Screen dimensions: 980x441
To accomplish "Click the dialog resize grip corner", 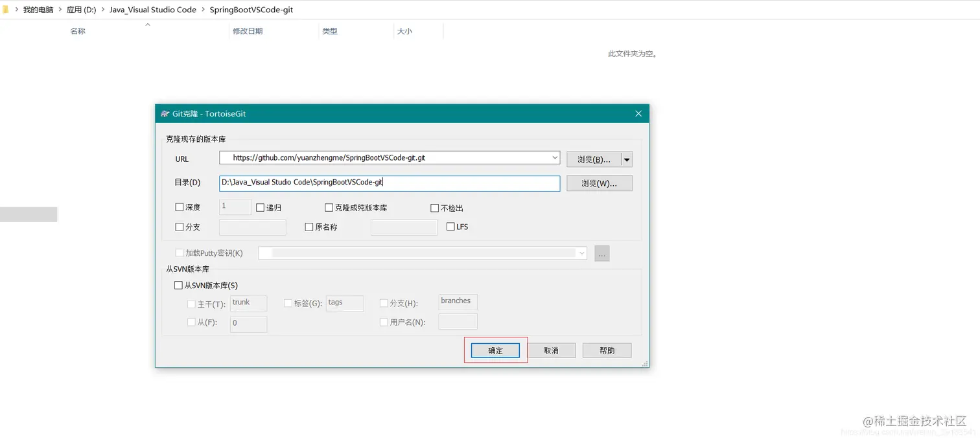I will [x=645, y=364].
